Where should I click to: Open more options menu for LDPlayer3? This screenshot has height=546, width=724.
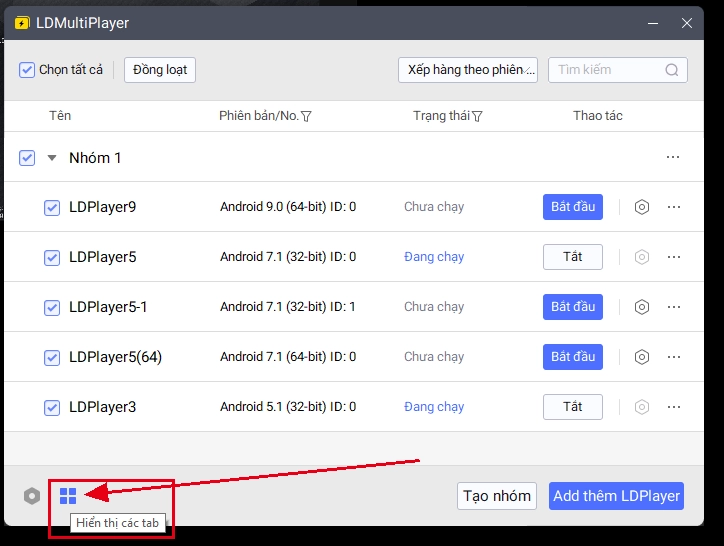674,407
